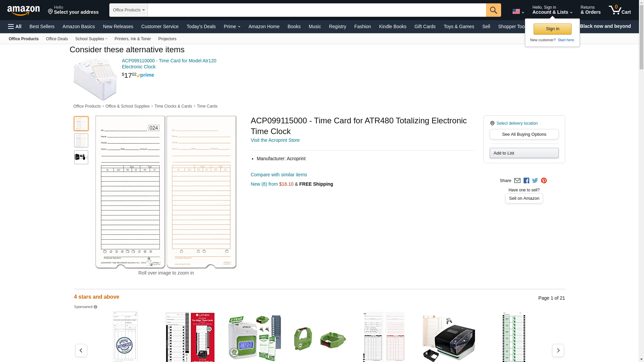
Task: Expand the Office Products search category dropdown
Action: point(128,10)
